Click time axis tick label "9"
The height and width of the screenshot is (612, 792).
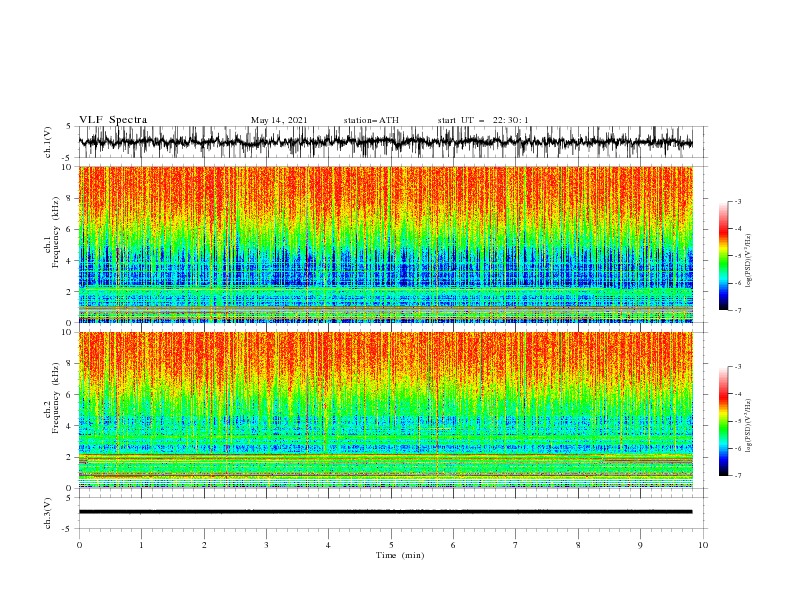pyautogui.click(x=640, y=545)
